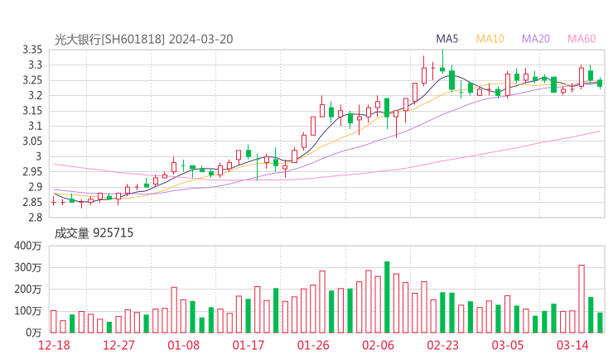Click the MA60 legend label
Image resolution: width=613 pixels, height=364 pixels.
[582, 39]
